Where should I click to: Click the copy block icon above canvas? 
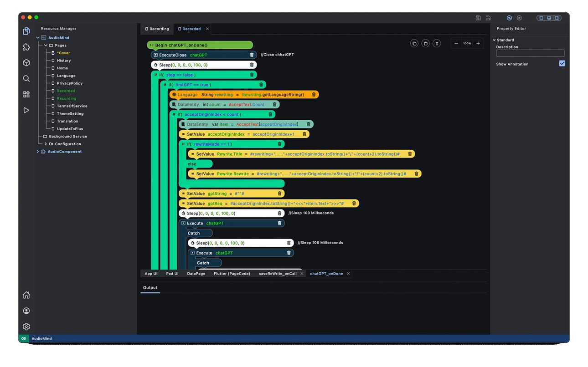click(414, 44)
